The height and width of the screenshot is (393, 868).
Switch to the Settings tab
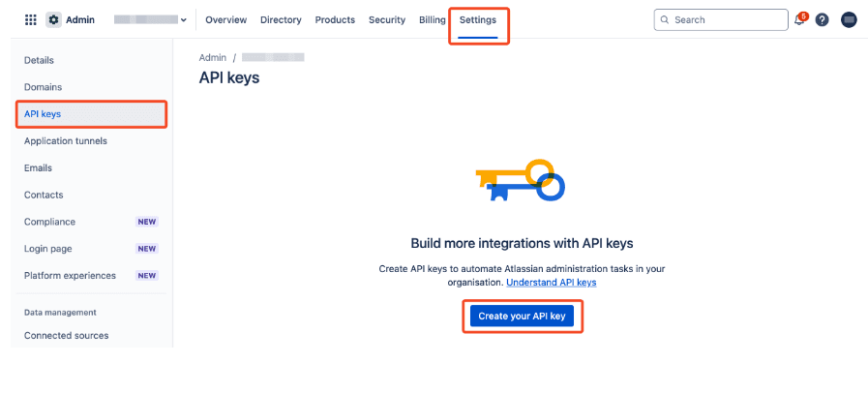coord(478,20)
